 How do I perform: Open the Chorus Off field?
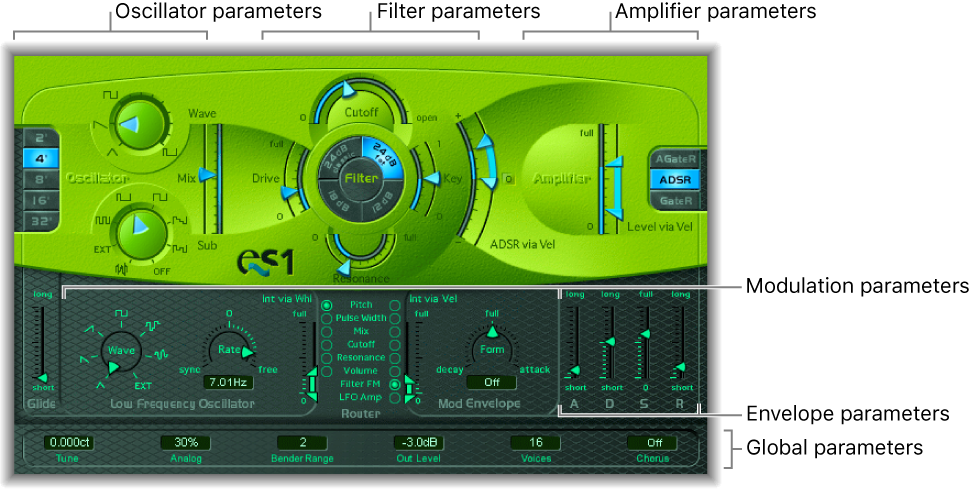653,443
